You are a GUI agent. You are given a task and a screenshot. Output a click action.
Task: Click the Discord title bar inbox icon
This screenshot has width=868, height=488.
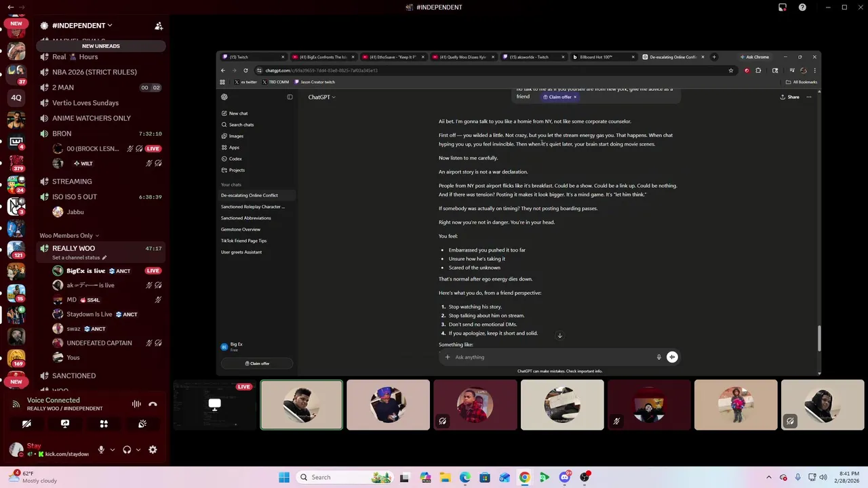tap(783, 7)
